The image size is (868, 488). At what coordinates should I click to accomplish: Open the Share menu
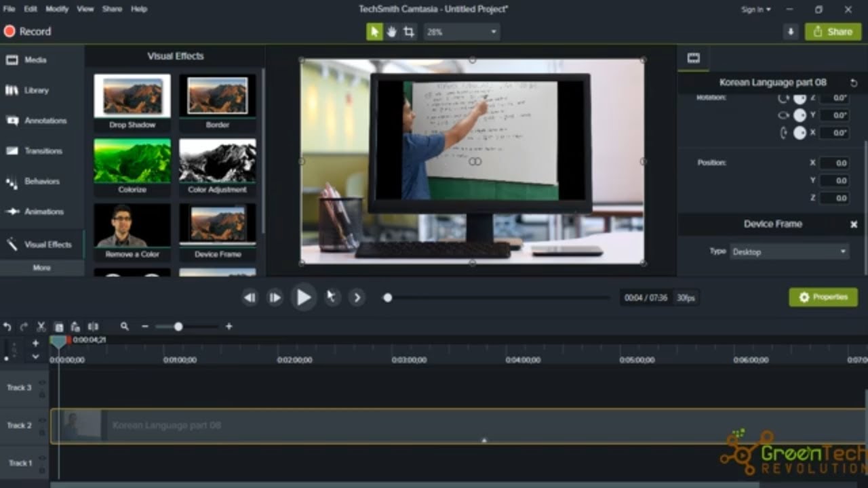[112, 9]
